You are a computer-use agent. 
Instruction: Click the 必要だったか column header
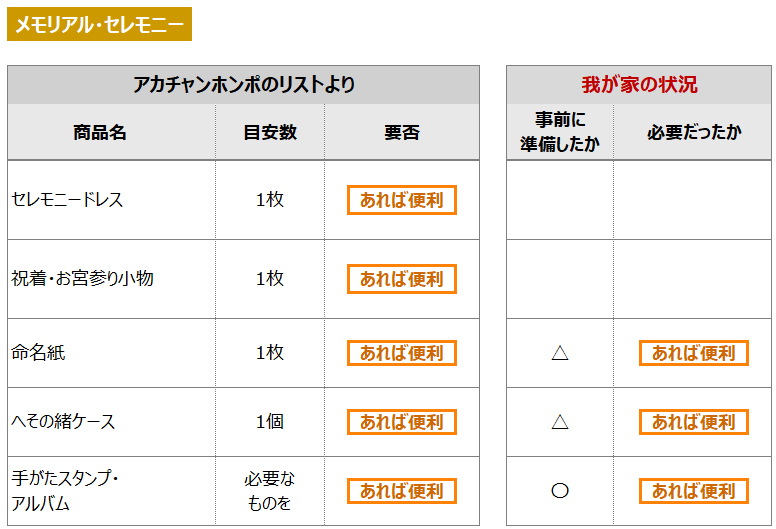(x=694, y=132)
